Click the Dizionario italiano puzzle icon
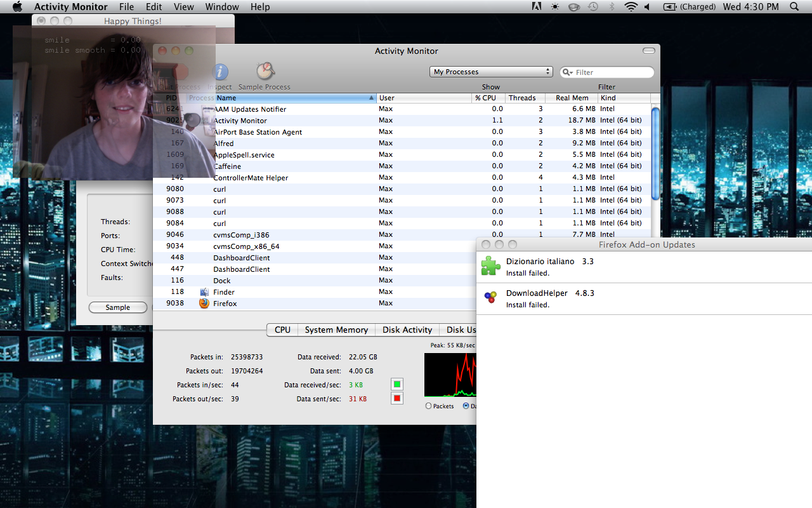Screen dimensions: 812x508 tap(490, 266)
